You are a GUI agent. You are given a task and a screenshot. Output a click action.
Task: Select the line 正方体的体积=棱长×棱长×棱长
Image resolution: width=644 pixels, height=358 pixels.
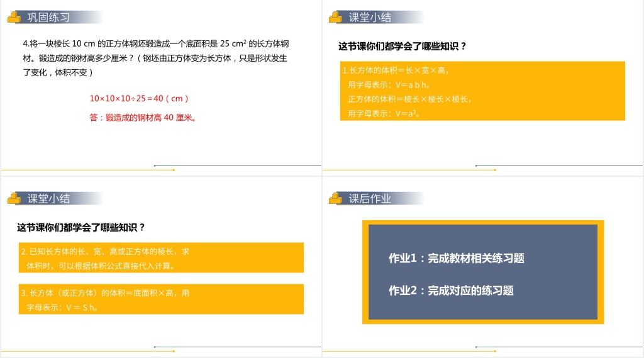409,99
